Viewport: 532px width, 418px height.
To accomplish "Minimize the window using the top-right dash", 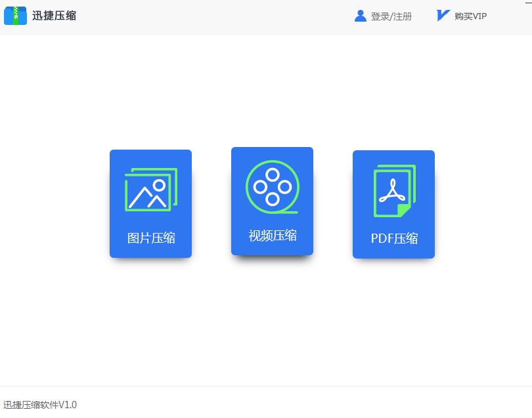I will click(x=528, y=3).
